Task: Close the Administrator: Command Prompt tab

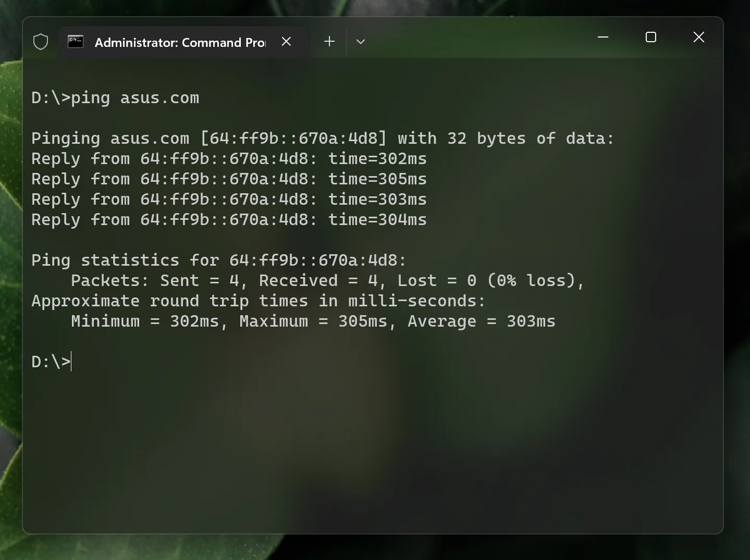Action: coord(286,42)
